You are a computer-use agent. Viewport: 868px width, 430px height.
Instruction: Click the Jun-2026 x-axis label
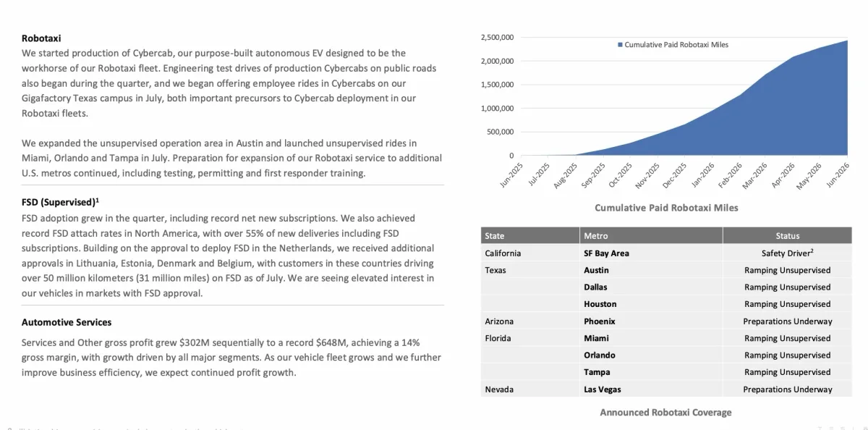point(838,174)
